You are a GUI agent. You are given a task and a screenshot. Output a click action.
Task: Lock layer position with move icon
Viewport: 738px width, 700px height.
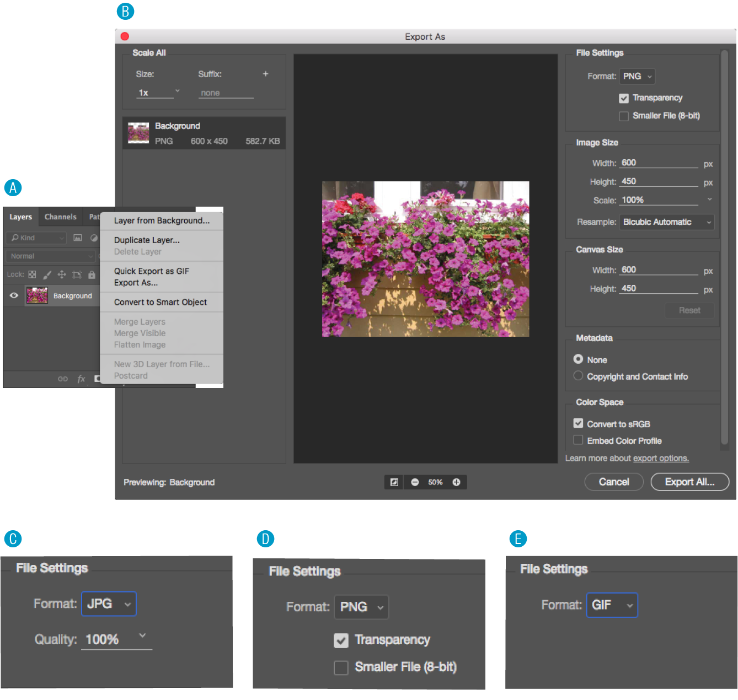(62, 274)
